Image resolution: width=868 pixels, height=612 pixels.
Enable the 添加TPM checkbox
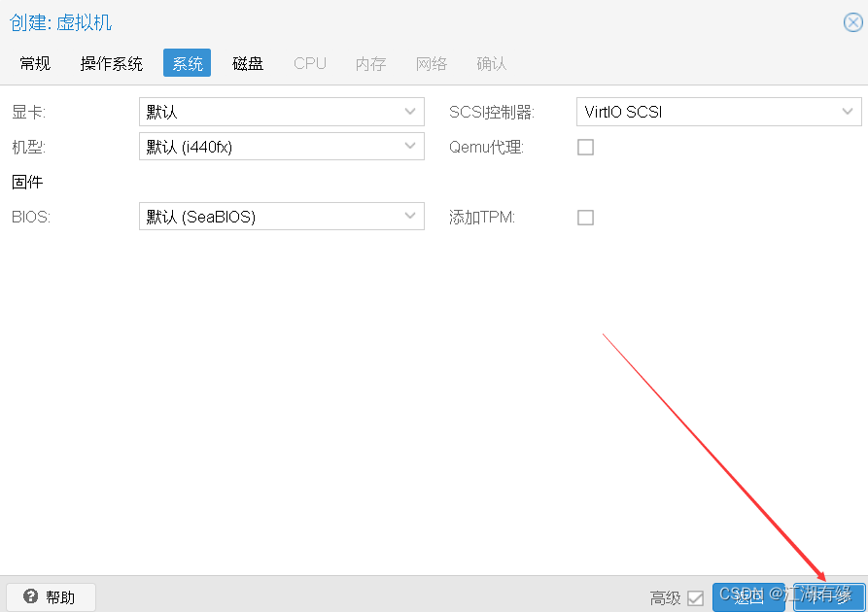585,217
